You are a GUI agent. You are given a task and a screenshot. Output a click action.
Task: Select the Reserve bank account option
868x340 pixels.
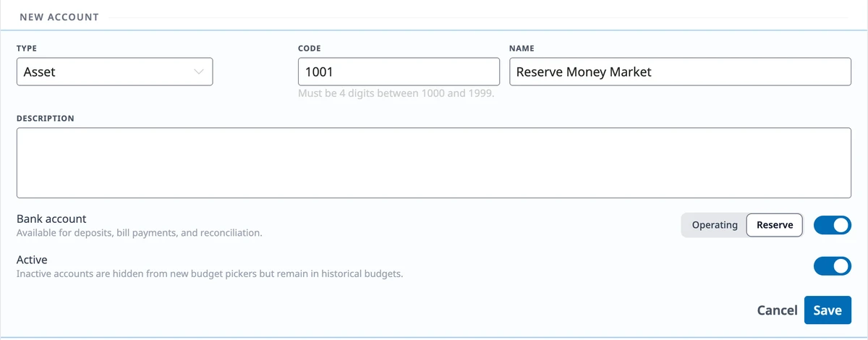[x=775, y=225]
